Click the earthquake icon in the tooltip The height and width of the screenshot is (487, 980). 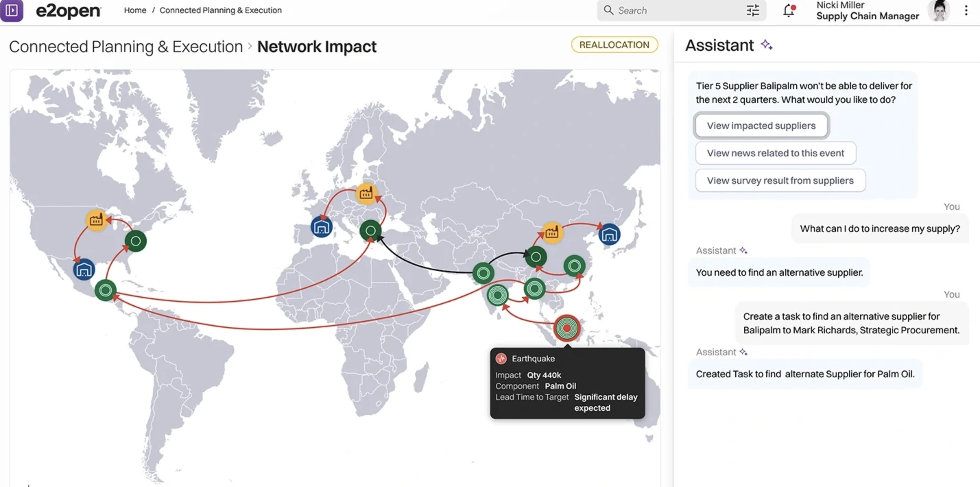pyautogui.click(x=501, y=358)
